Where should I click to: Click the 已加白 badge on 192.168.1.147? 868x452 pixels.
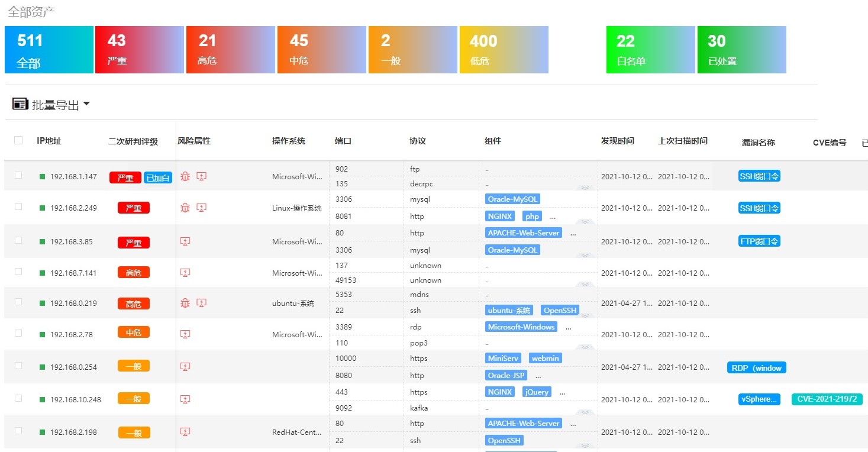pyautogui.click(x=158, y=177)
